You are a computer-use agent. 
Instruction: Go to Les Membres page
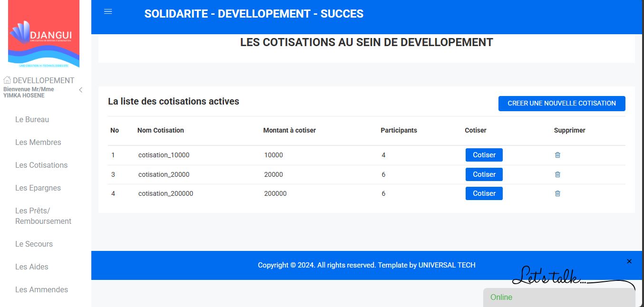pyautogui.click(x=38, y=143)
